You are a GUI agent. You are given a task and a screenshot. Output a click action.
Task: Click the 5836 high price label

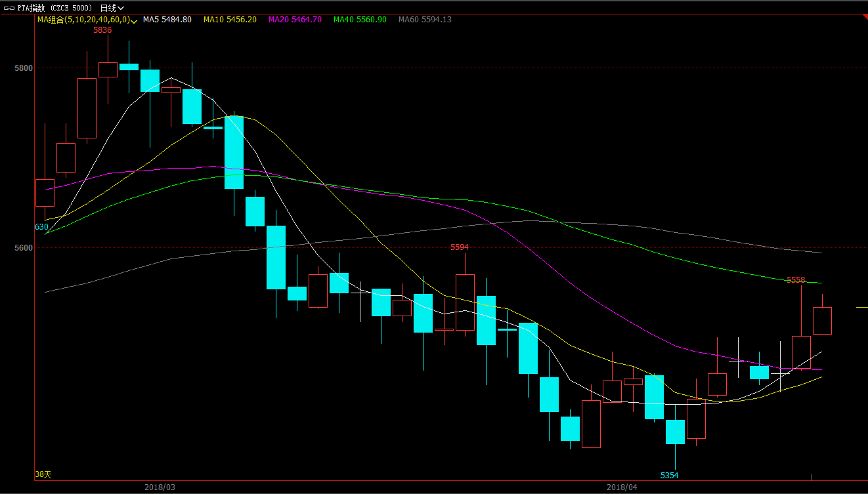(x=102, y=30)
